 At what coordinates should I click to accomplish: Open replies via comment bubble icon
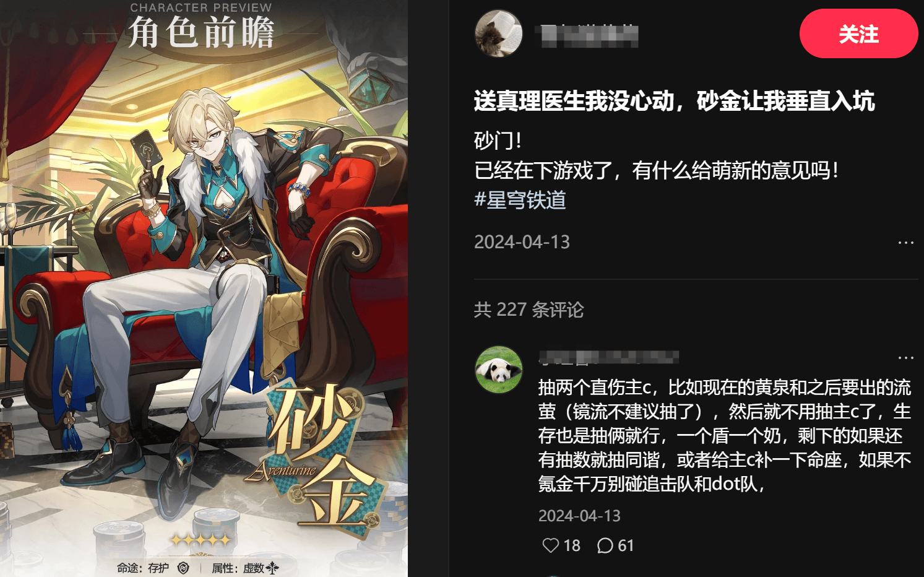pos(605,545)
